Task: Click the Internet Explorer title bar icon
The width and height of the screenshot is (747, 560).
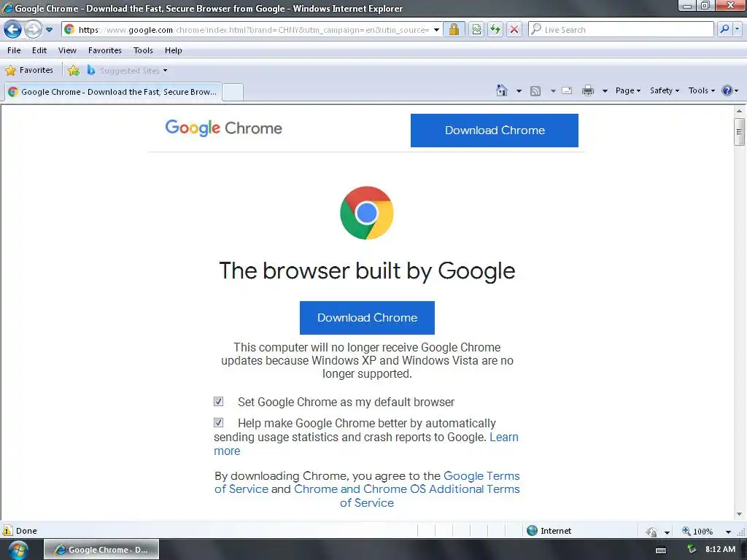Action: (7, 8)
